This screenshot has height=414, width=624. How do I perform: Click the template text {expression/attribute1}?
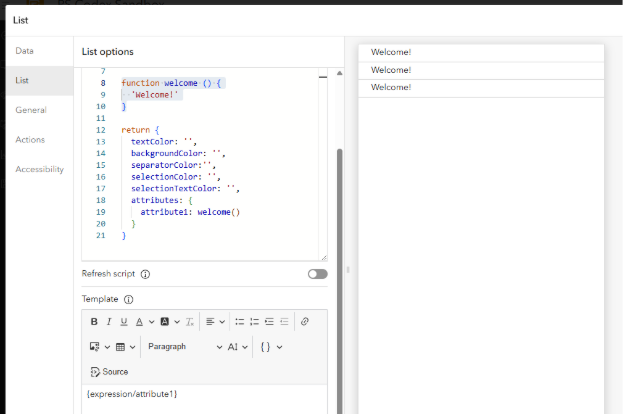click(x=132, y=394)
